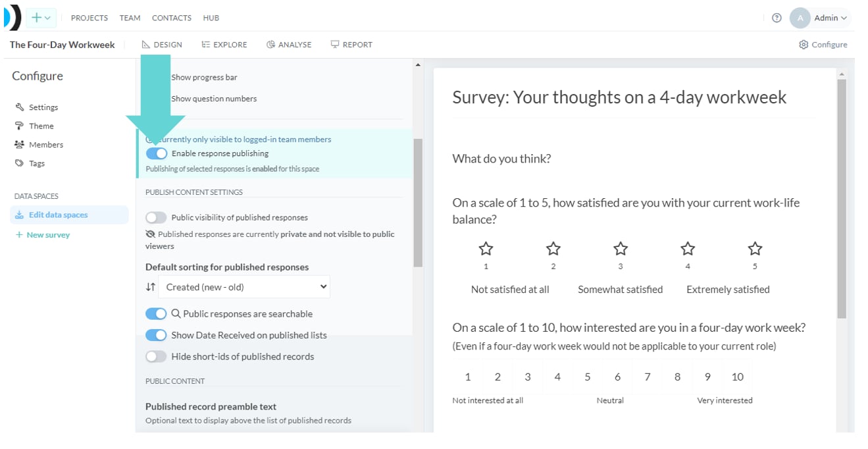868x449 pixels.
Task: Select the 4-star satisfaction rating
Action: click(688, 249)
